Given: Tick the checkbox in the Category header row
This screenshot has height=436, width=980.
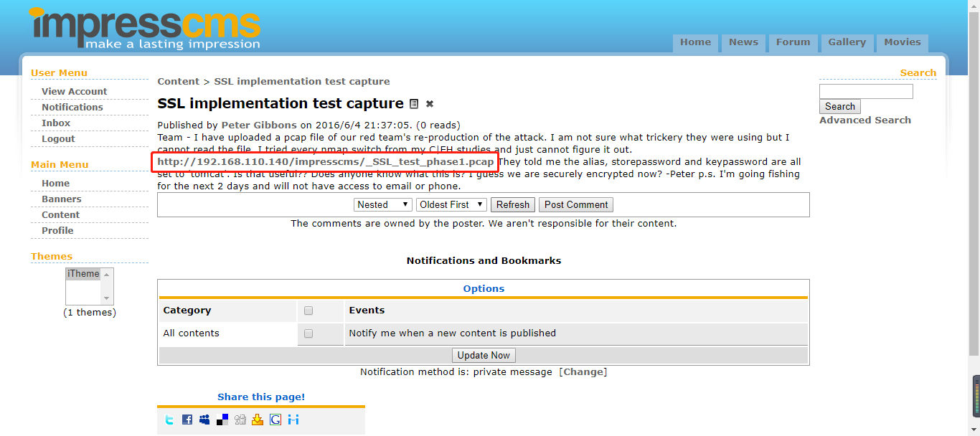Looking at the screenshot, I should coord(308,311).
